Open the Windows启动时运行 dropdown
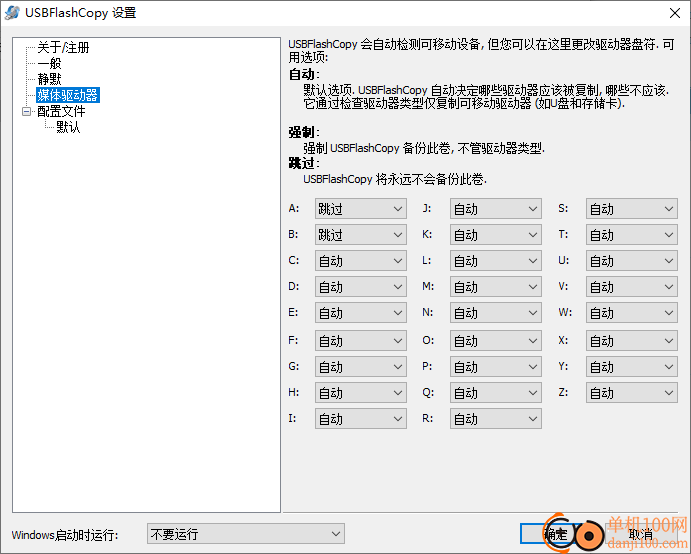This screenshot has width=691, height=554. 246,534
